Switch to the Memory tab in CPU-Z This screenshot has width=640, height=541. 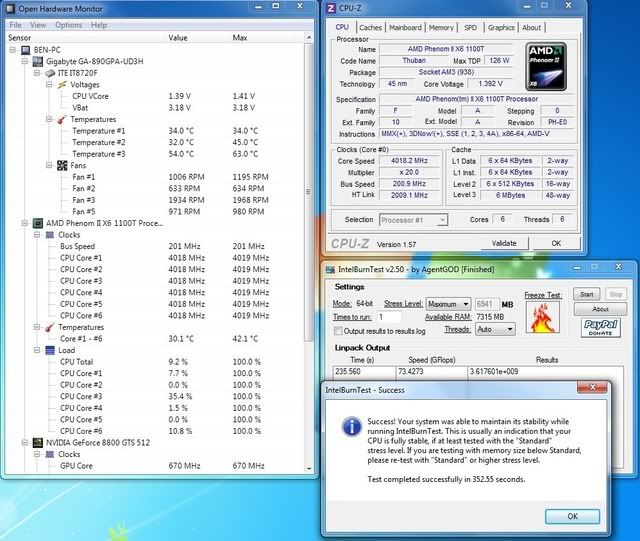pyautogui.click(x=441, y=28)
